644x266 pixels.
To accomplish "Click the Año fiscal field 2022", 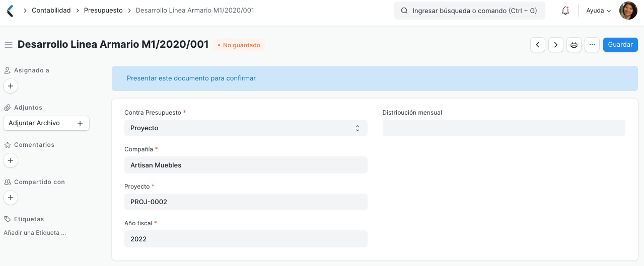I will pyautogui.click(x=246, y=239).
